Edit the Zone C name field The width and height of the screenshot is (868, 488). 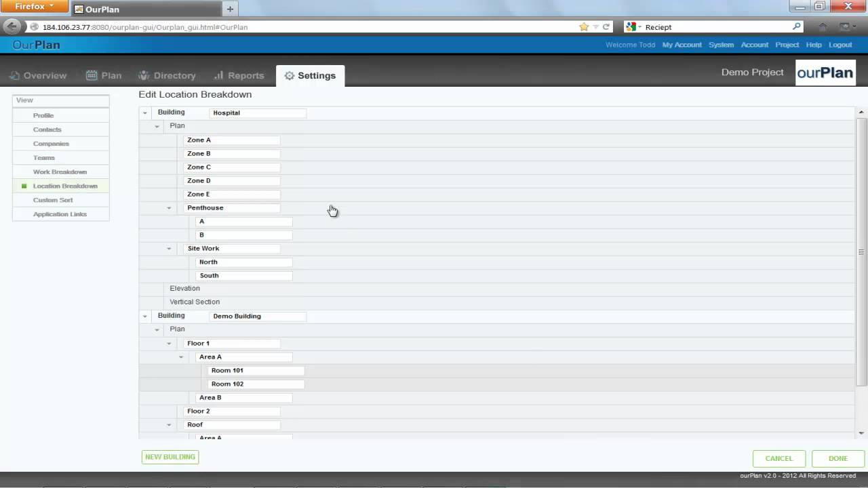[x=232, y=167]
